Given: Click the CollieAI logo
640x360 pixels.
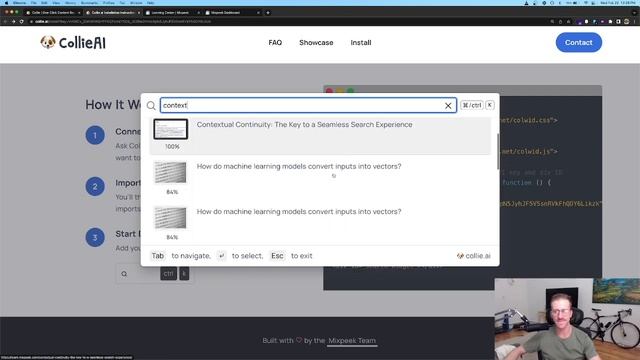Looking at the screenshot, I should click(73, 42).
